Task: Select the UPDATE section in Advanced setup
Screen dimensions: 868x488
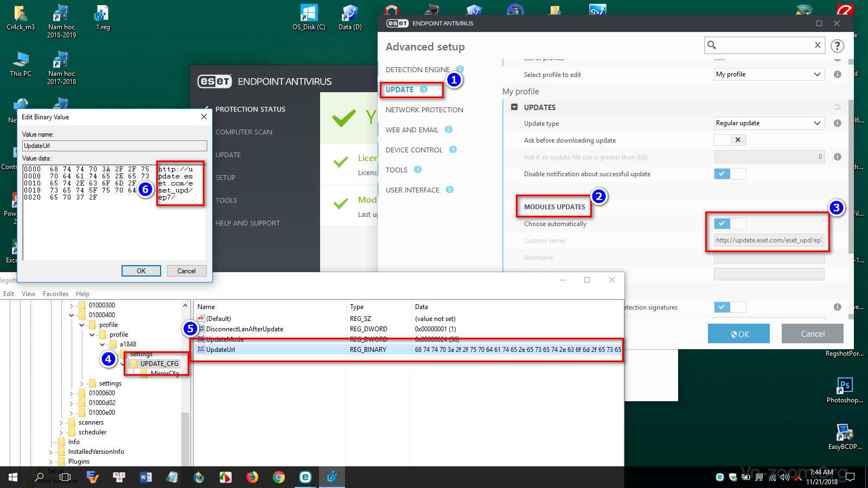Action: 400,89
